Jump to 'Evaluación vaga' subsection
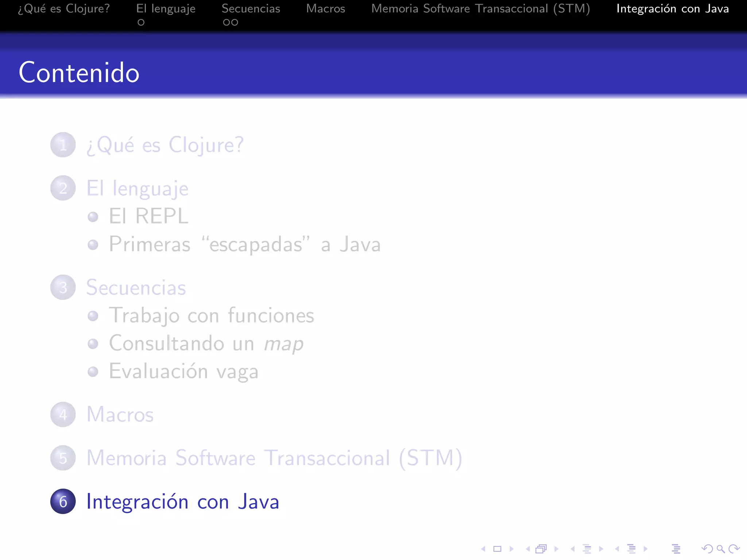 click(x=184, y=371)
